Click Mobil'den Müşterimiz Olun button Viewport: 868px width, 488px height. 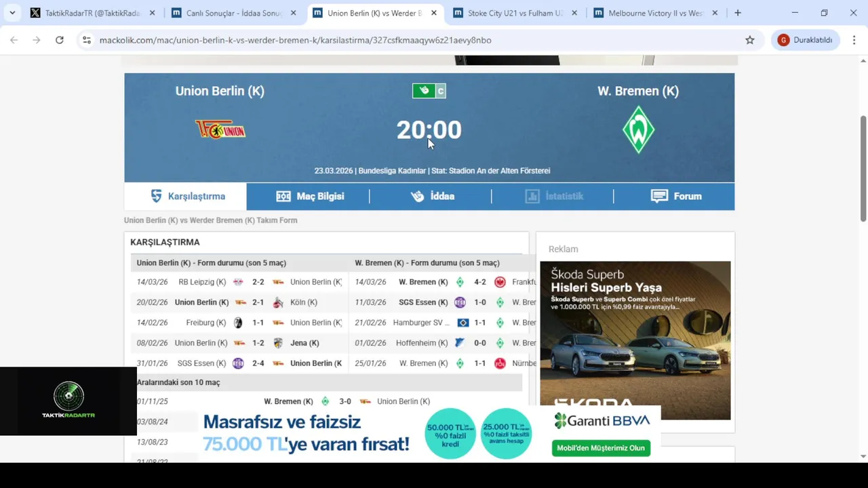click(x=601, y=448)
